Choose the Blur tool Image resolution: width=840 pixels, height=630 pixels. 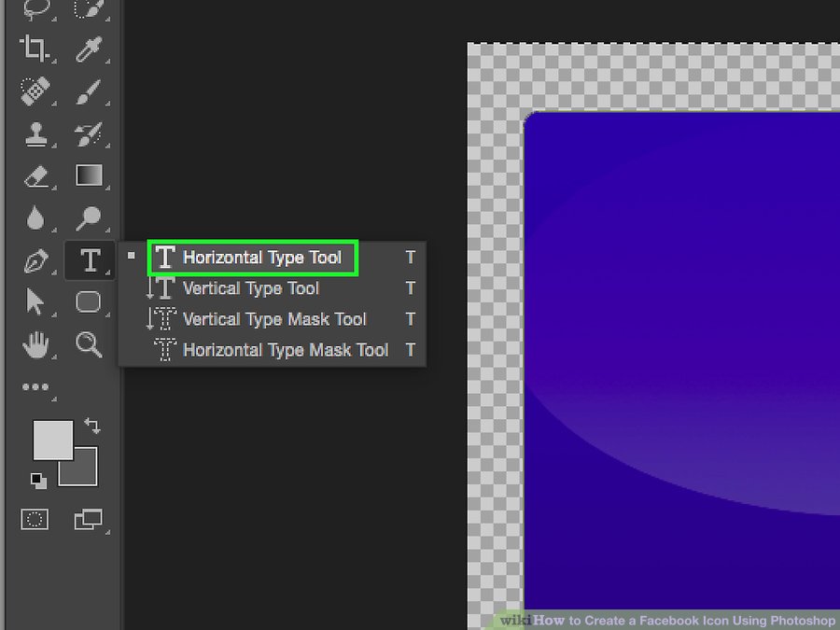click(x=35, y=219)
